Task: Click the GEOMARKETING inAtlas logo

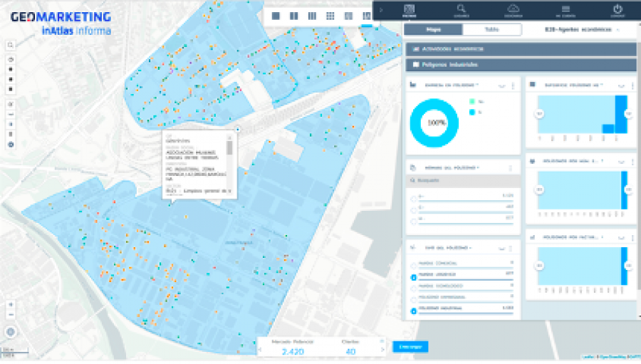Action: point(61,23)
